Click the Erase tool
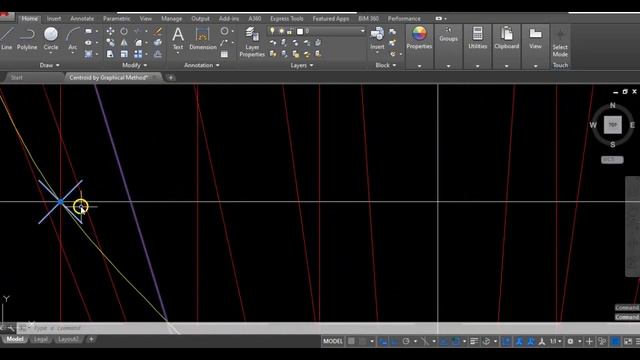Screen dimensions: 640x360 [158, 31]
